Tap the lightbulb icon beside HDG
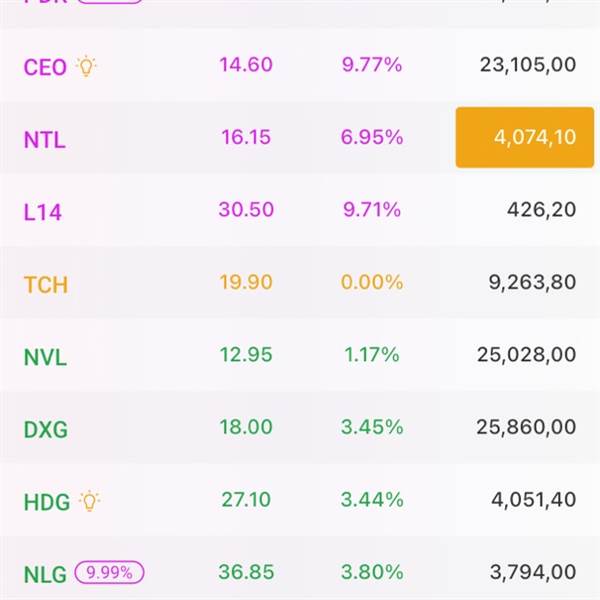Image resolution: width=600 pixels, height=600 pixels. [x=89, y=501]
